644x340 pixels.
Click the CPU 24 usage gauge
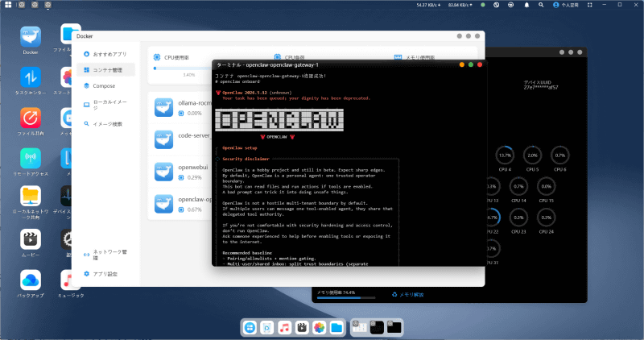tap(546, 218)
